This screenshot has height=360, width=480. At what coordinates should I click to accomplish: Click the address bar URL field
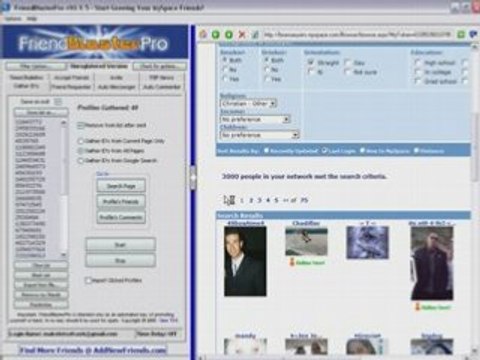pos(357,34)
